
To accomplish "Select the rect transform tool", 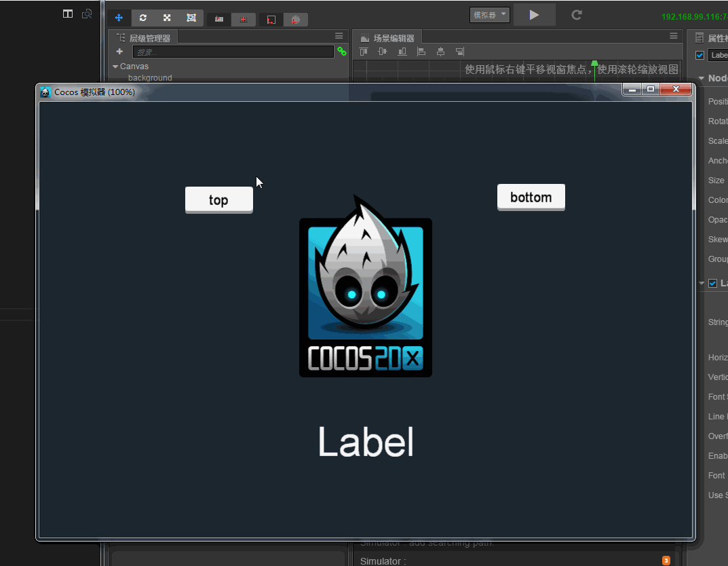I will 191,18.
